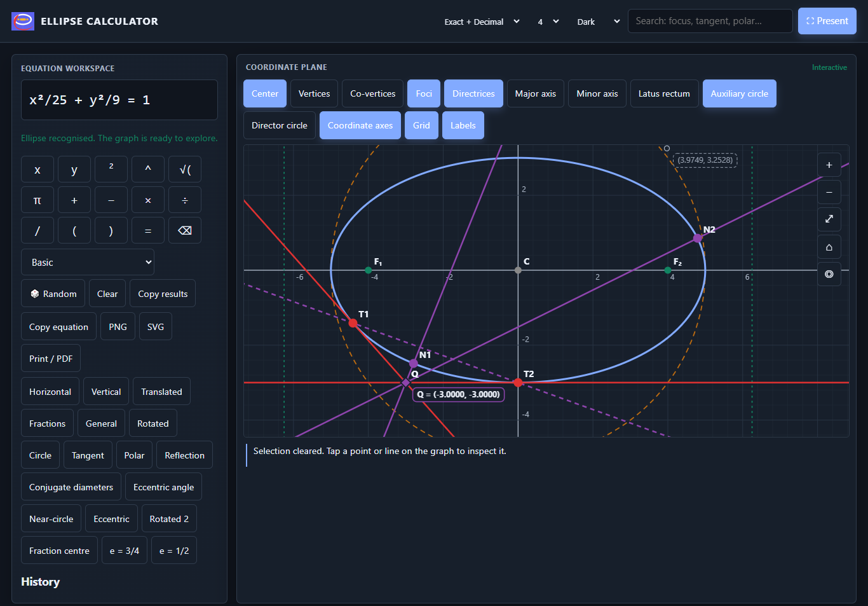Image resolution: width=868 pixels, height=606 pixels.
Task: Toggle the Director circle overlay
Action: tap(280, 125)
